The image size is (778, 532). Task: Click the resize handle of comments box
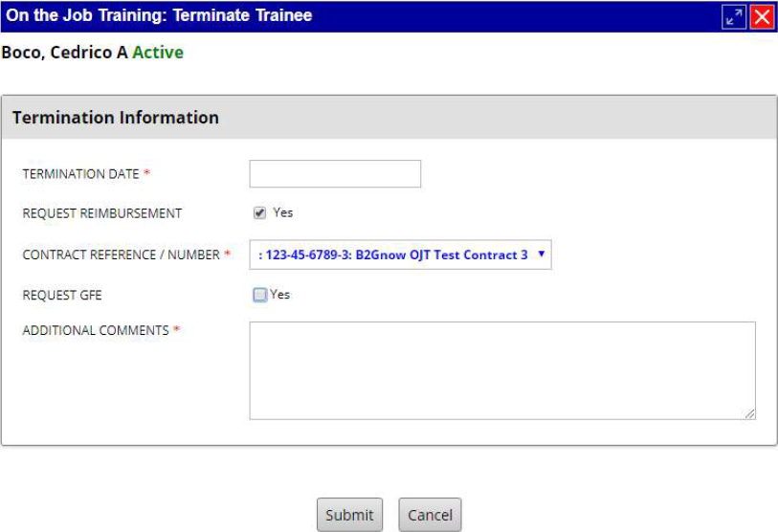749,413
